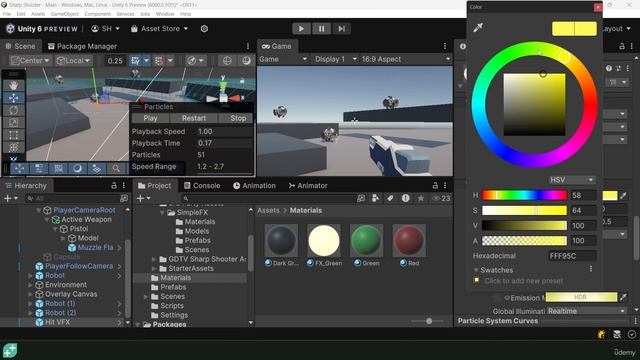Click Restart in the Particles overlay
The image size is (640, 360).
pyautogui.click(x=194, y=118)
